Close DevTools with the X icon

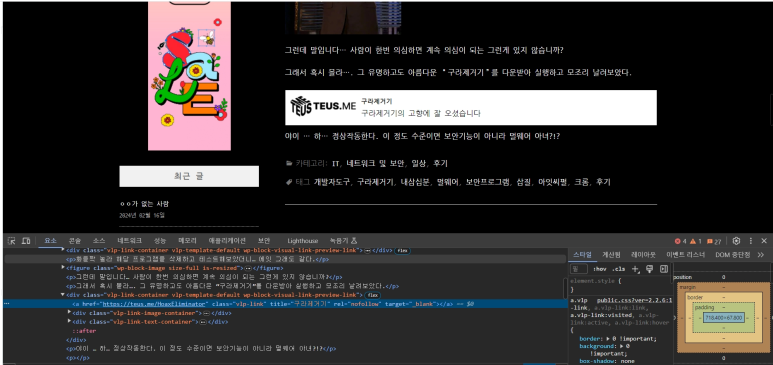[765, 241]
